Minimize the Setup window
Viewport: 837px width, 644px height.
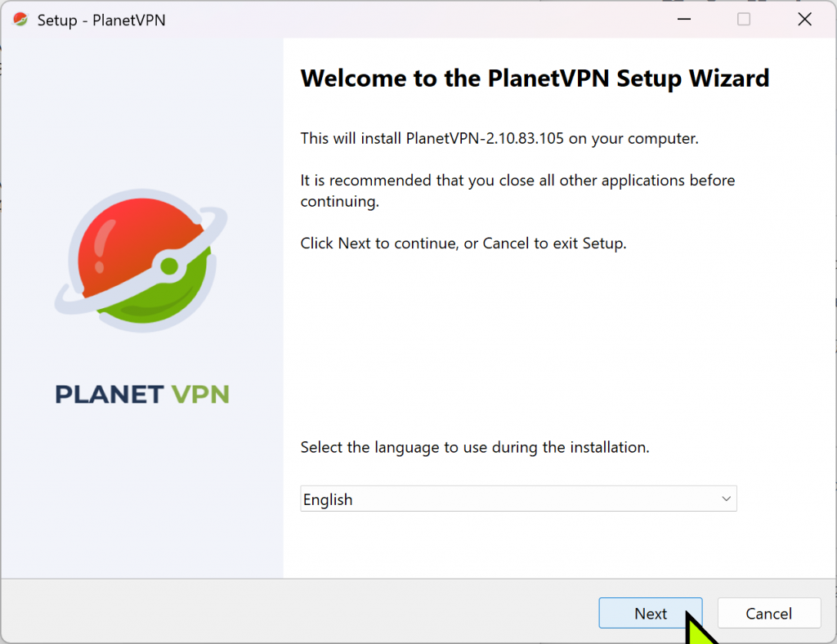coord(684,20)
